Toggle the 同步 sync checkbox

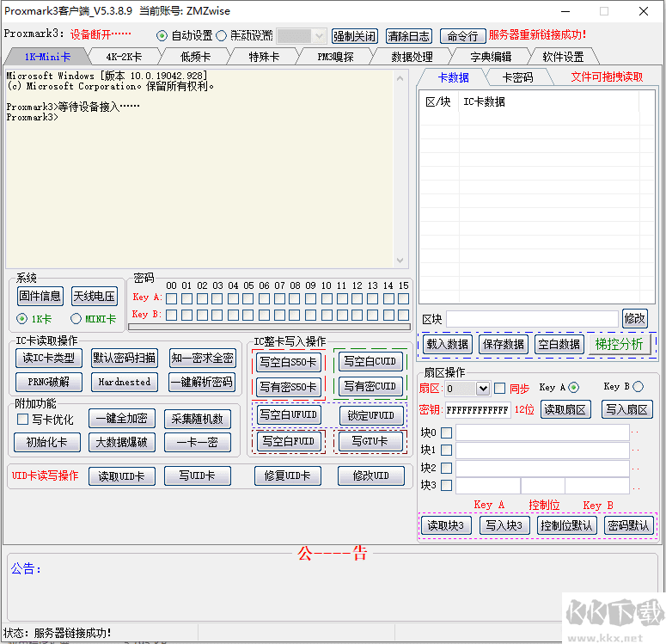[x=499, y=389]
